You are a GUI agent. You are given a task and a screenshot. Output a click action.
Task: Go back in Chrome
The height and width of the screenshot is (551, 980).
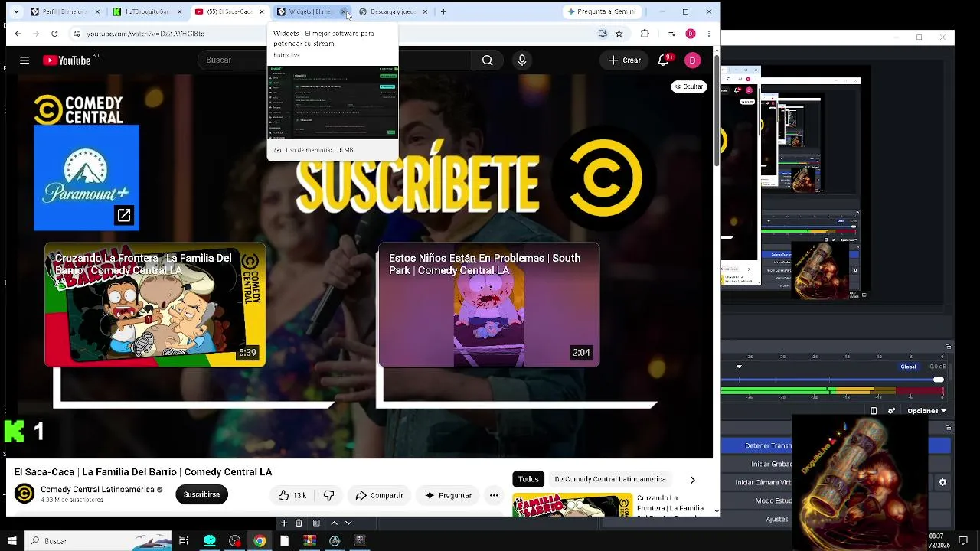coord(18,34)
